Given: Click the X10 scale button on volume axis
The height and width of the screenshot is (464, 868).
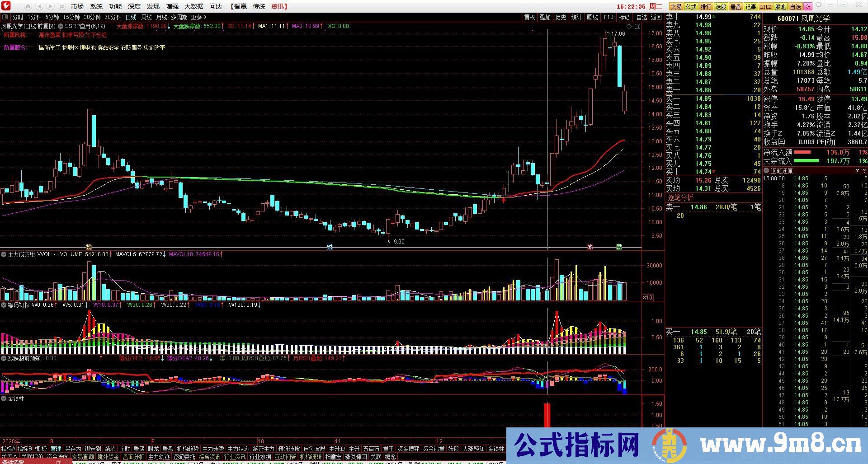Looking at the screenshot, I should click(648, 297).
